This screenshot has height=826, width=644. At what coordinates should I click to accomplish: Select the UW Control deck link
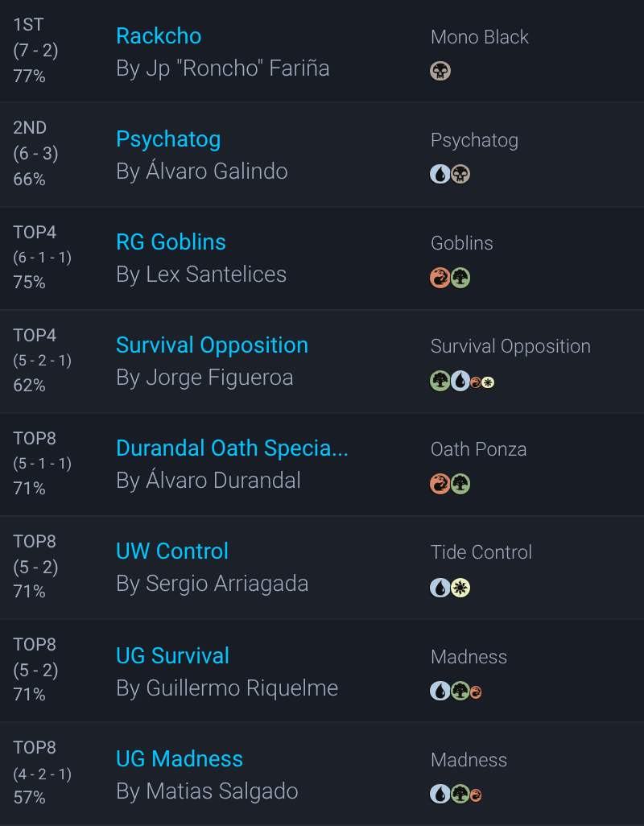click(x=172, y=551)
